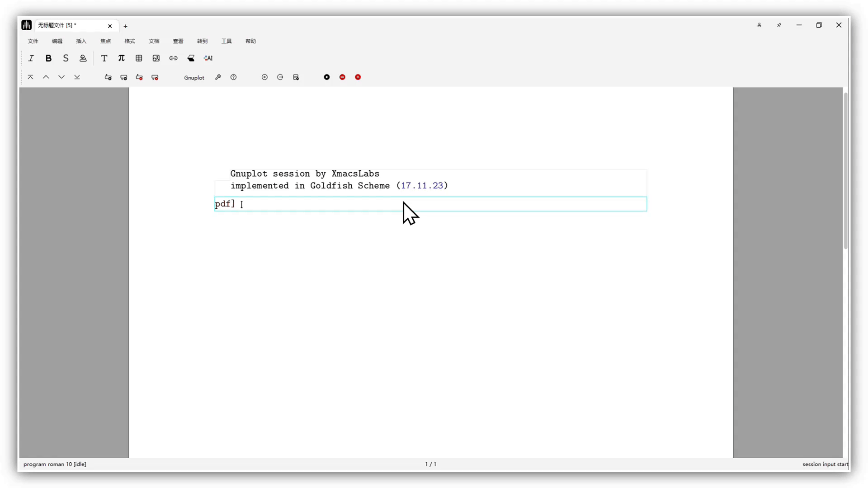The width and height of the screenshot is (868, 488).
Task: Click the session wrench settings icon
Action: 218,77
